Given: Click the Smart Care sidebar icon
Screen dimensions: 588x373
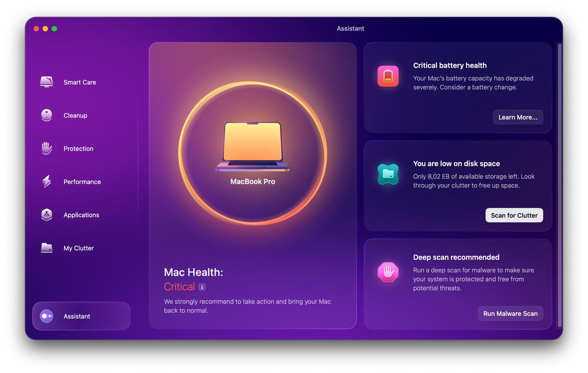Looking at the screenshot, I should (x=46, y=82).
